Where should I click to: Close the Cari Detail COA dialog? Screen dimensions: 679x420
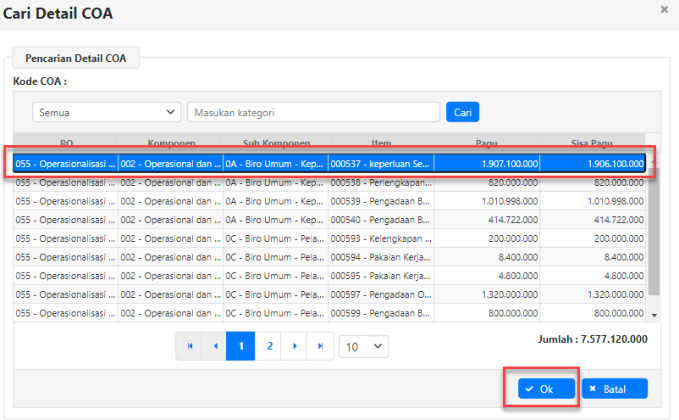coord(664,9)
